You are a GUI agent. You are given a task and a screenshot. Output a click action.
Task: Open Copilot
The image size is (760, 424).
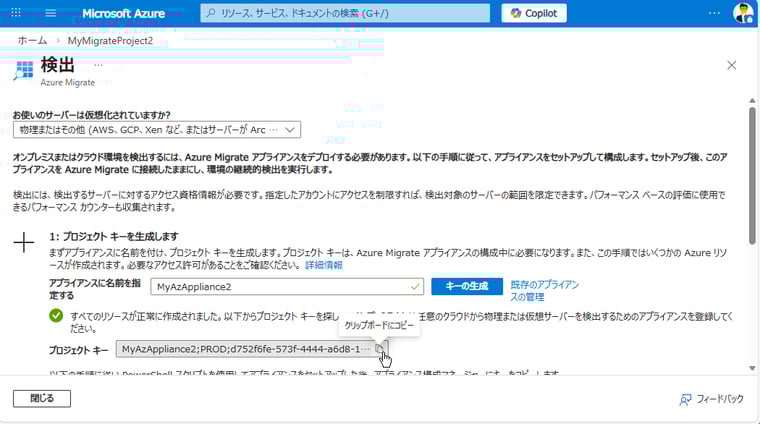pyautogui.click(x=534, y=13)
